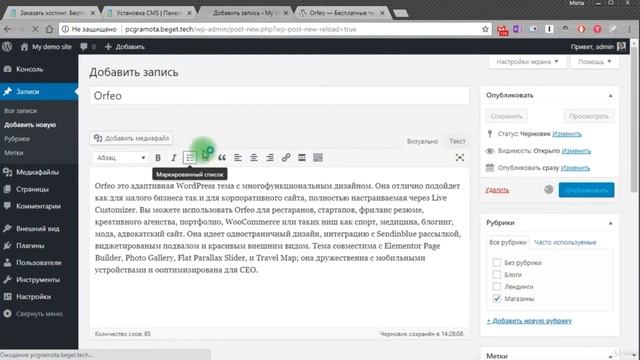
Task: Click the post title field Orfeo
Action: pyautogui.click(x=279, y=96)
